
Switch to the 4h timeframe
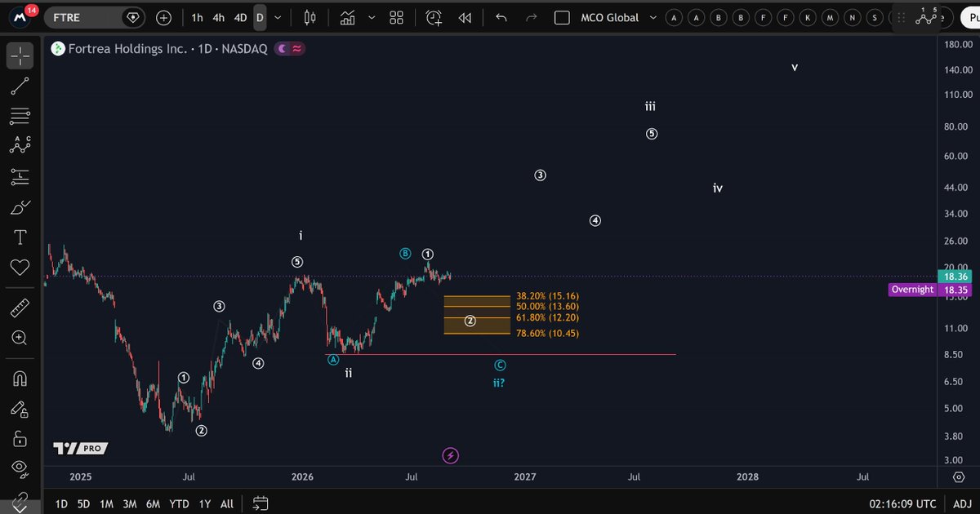click(218, 17)
